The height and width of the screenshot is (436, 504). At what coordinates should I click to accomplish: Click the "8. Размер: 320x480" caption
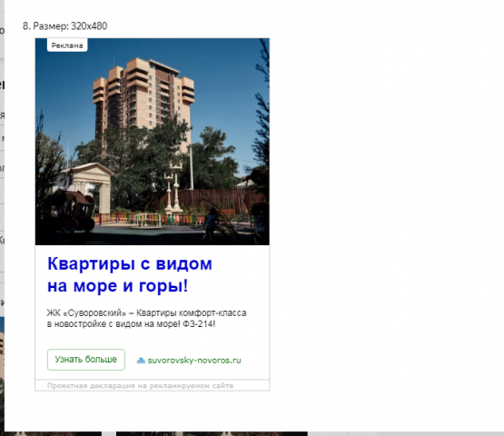coord(64,26)
